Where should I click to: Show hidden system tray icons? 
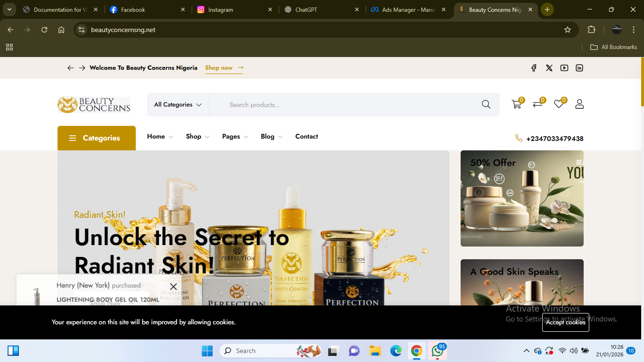pyautogui.click(x=526, y=351)
